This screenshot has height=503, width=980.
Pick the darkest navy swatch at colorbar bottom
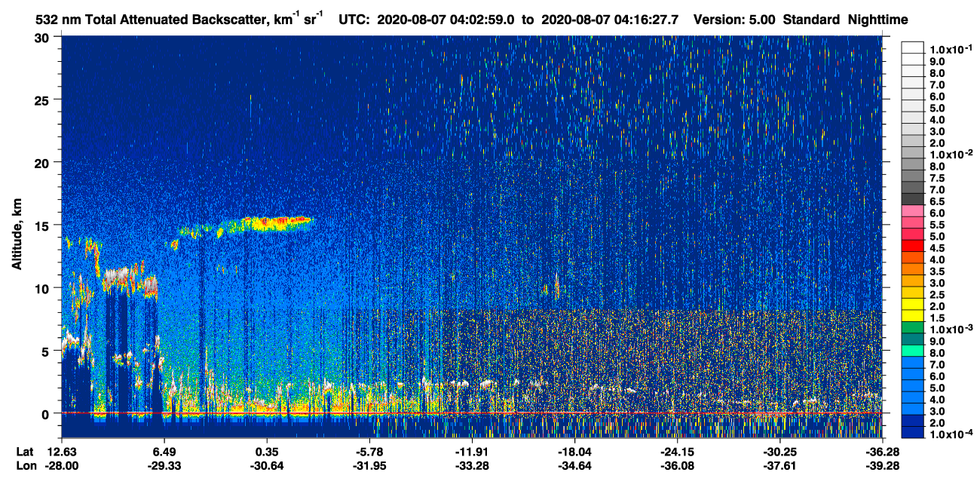(x=913, y=432)
